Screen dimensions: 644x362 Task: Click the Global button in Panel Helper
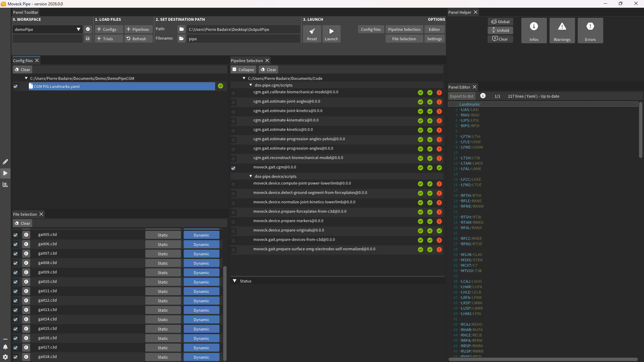click(x=500, y=21)
